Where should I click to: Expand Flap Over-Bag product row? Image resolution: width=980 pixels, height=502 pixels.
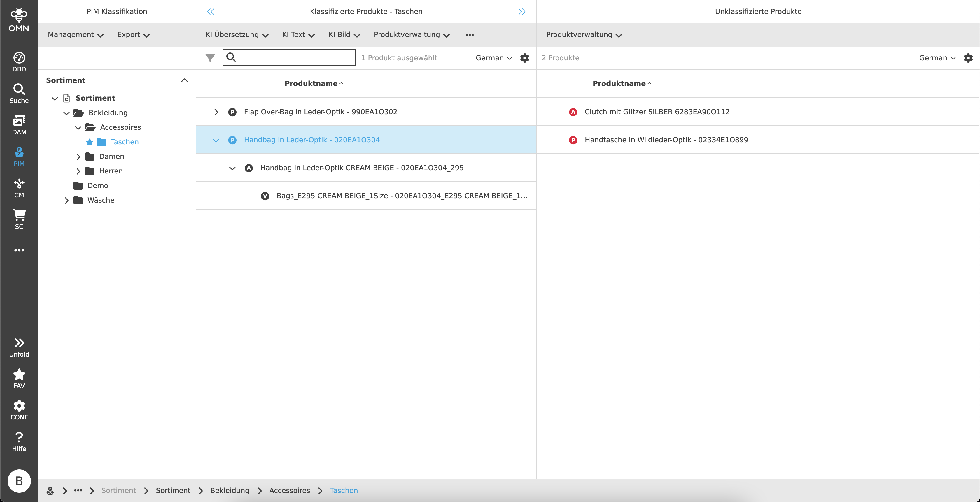point(216,112)
